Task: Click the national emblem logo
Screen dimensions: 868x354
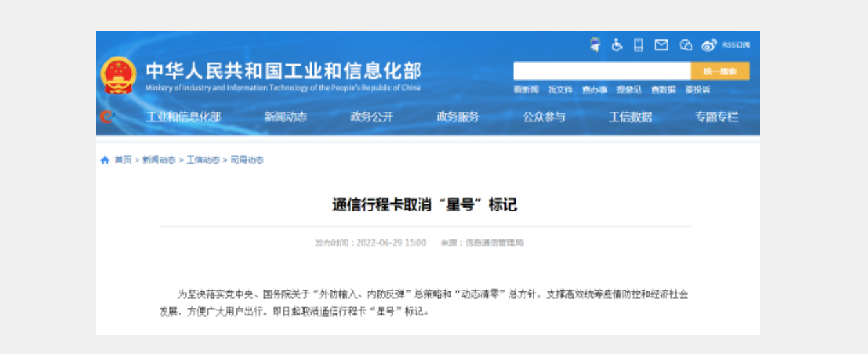Action: point(118,75)
